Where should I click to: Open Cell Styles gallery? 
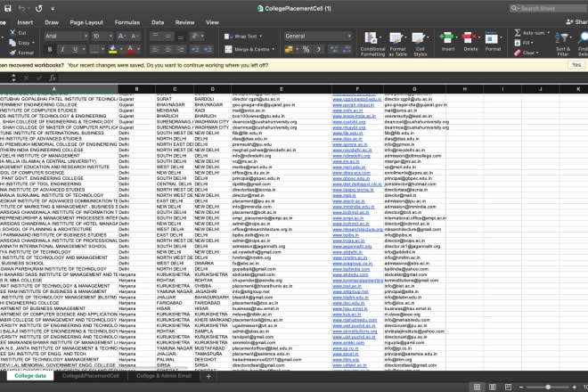click(420, 44)
